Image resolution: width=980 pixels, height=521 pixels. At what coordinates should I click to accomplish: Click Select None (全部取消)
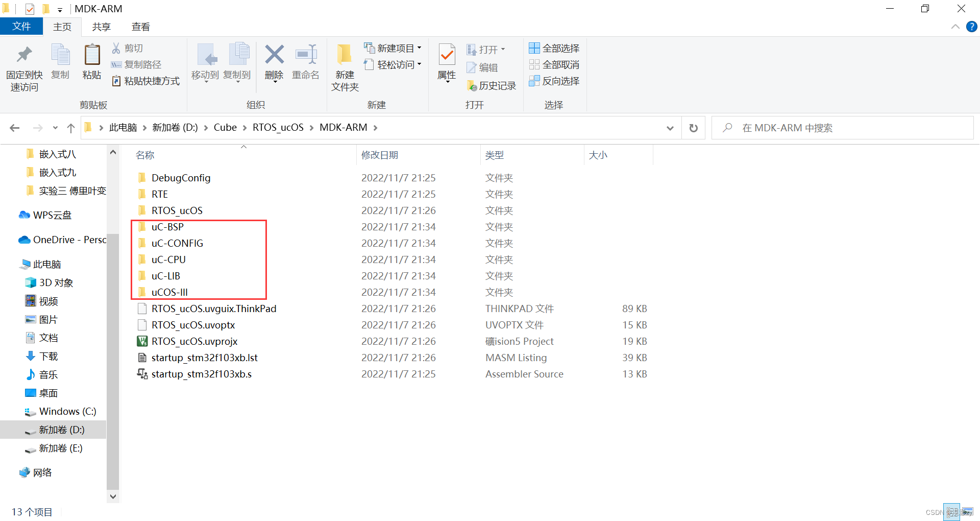coord(554,64)
